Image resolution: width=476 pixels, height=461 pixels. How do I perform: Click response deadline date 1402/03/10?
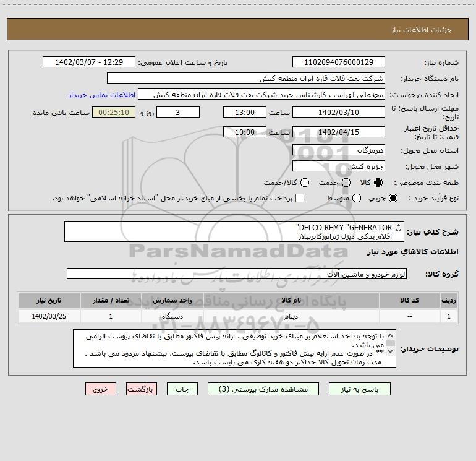tap(339, 112)
